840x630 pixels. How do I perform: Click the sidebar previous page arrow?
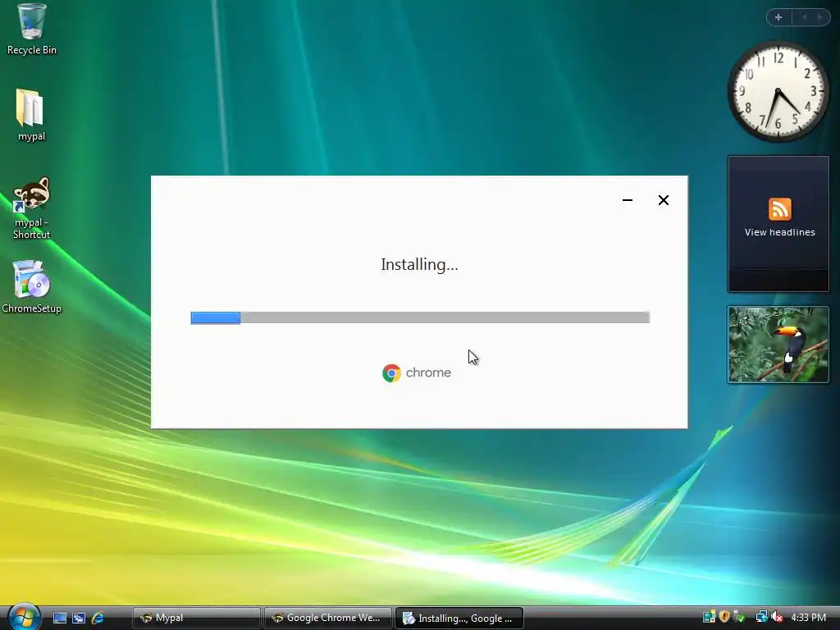[804, 17]
